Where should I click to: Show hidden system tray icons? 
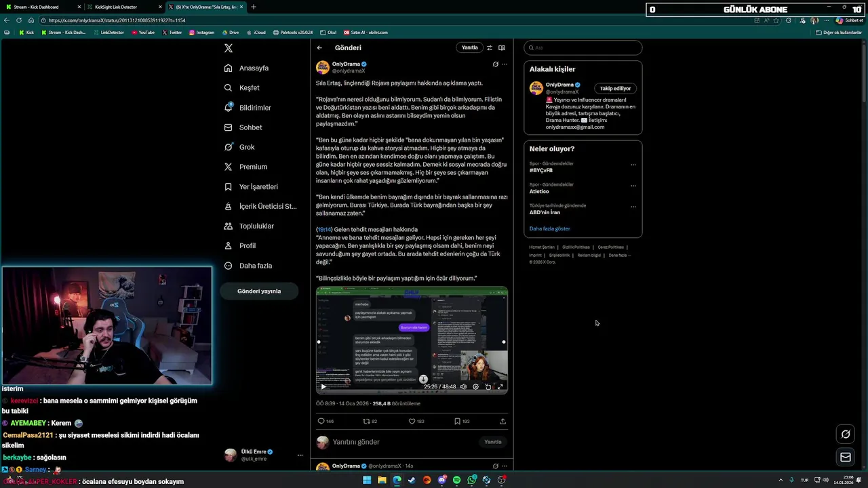pyautogui.click(x=781, y=480)
